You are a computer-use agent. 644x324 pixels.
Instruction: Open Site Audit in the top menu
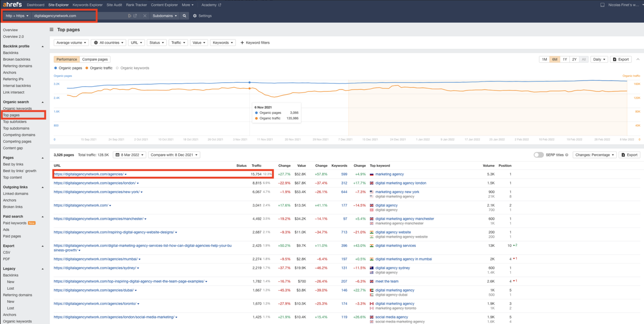[x=114, y=5]
